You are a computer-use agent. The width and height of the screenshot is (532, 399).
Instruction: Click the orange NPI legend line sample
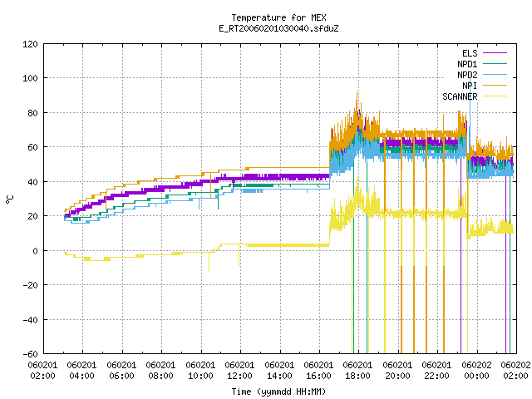pyautogui.click(x=495, y=86)
